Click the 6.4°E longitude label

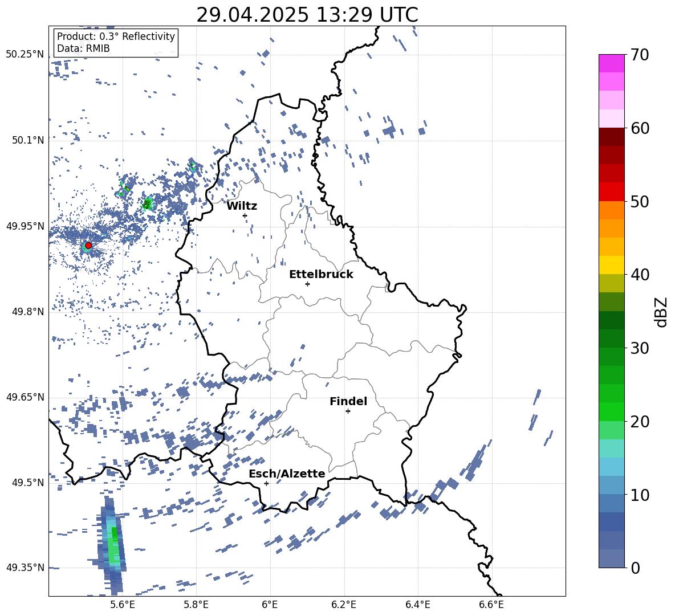pyautogui.click(x=418, y=605)
